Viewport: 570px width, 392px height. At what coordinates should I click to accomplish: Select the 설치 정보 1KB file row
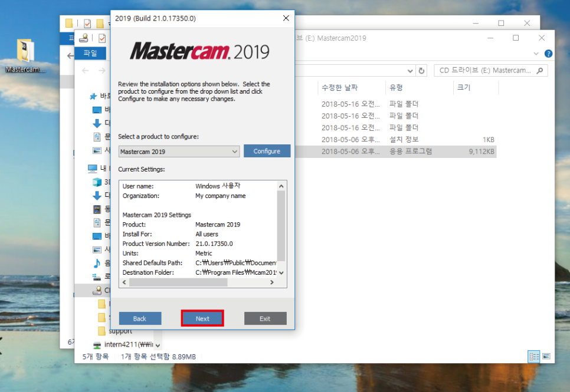tap(395, 140)
